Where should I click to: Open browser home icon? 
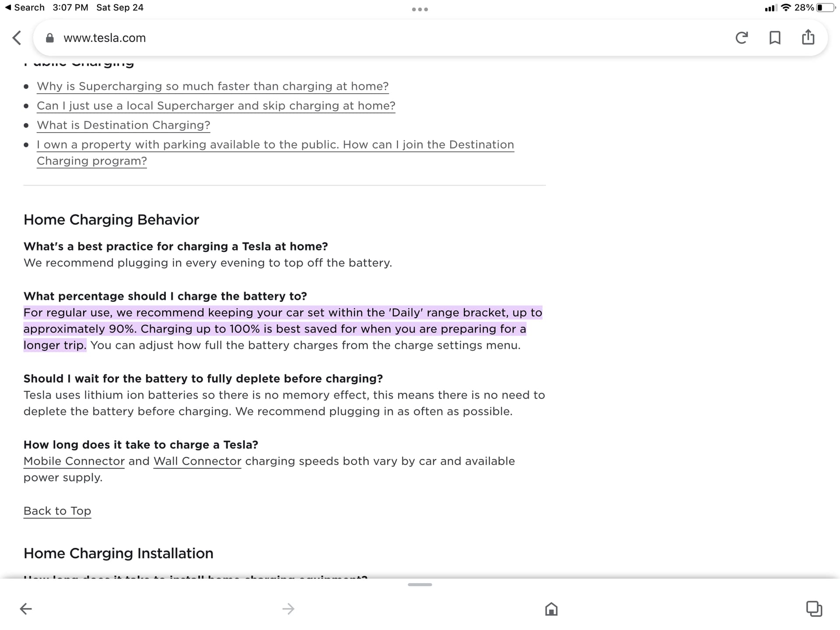(x=551, y=609)
